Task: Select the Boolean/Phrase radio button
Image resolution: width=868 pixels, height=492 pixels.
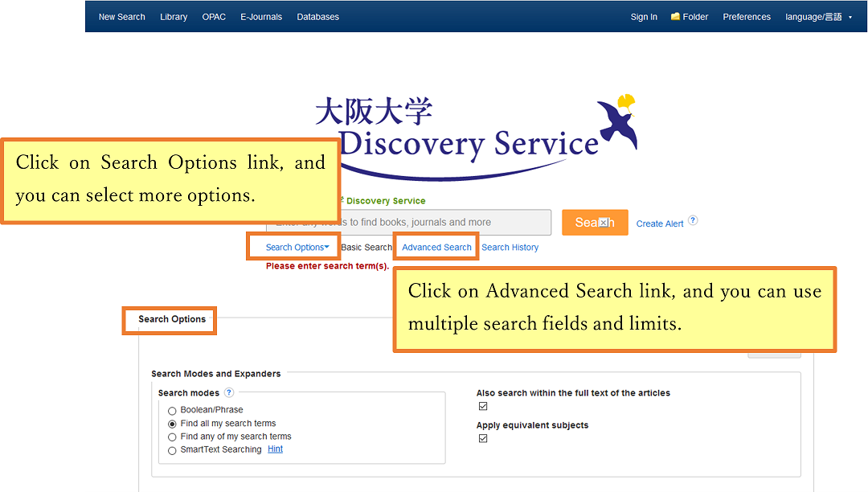Action: (x=172, y=411)
